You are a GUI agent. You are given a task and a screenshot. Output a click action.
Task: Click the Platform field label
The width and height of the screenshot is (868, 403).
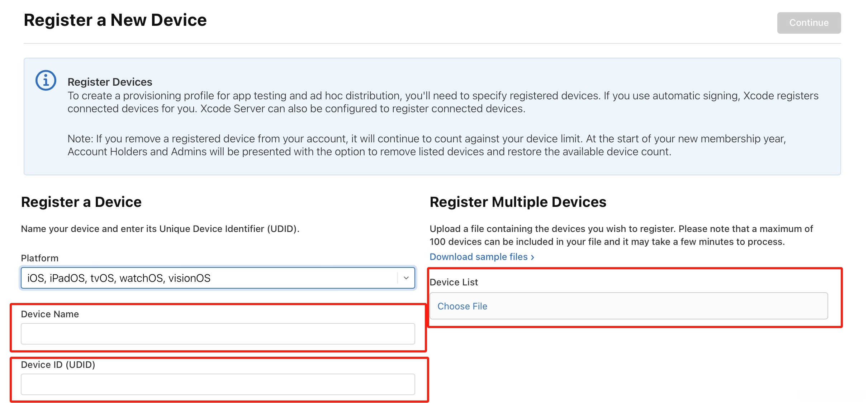point(39,258)
